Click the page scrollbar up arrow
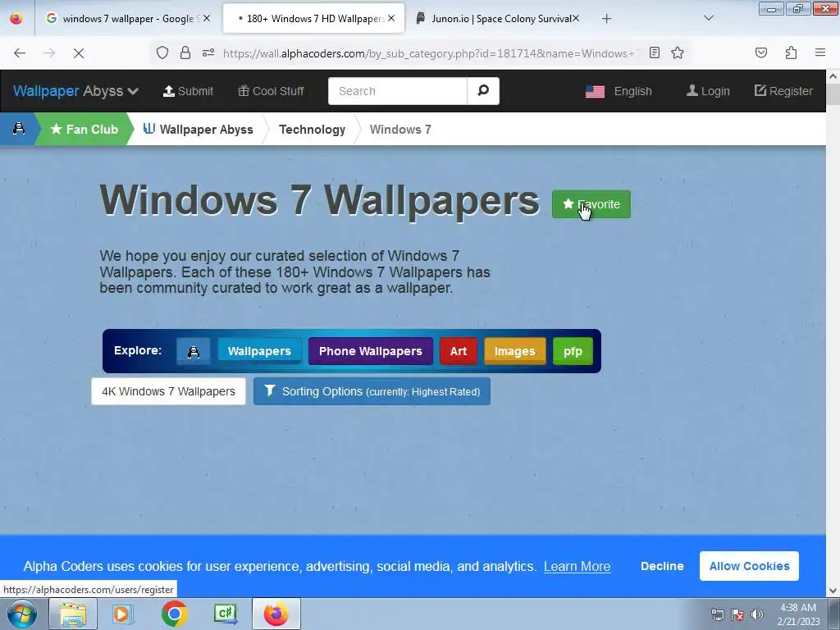 (x=833, y=76)
